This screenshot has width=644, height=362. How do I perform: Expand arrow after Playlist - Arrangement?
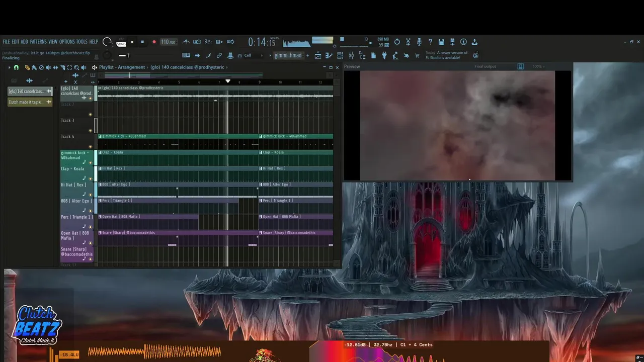click(x=147, y=67)
